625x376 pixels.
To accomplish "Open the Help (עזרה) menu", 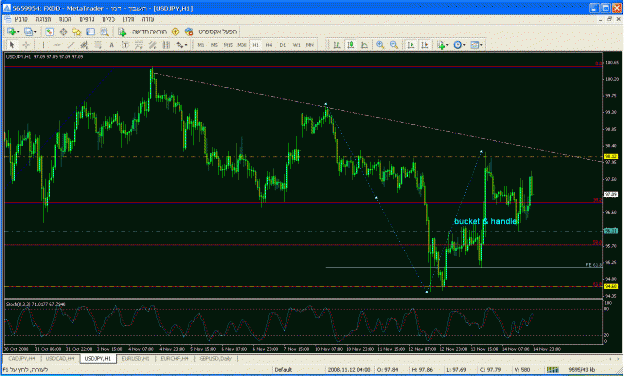I will click(147, 19).
